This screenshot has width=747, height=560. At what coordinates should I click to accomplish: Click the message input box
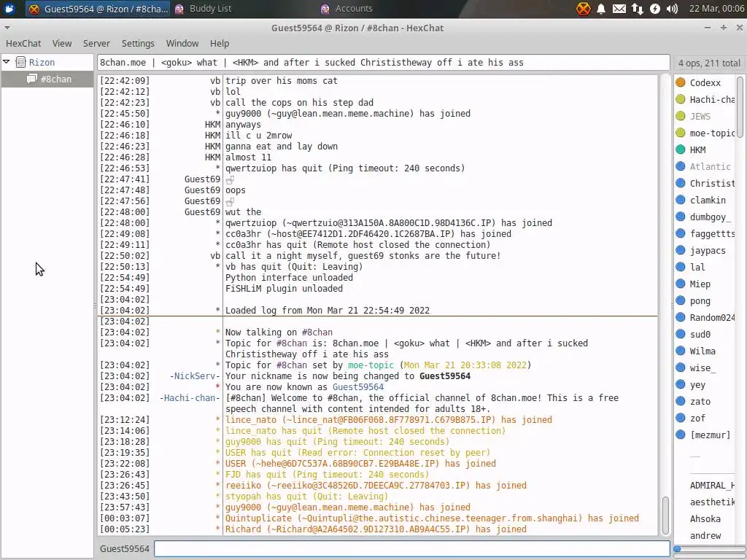pyautogui.click(x=411, y=548)
